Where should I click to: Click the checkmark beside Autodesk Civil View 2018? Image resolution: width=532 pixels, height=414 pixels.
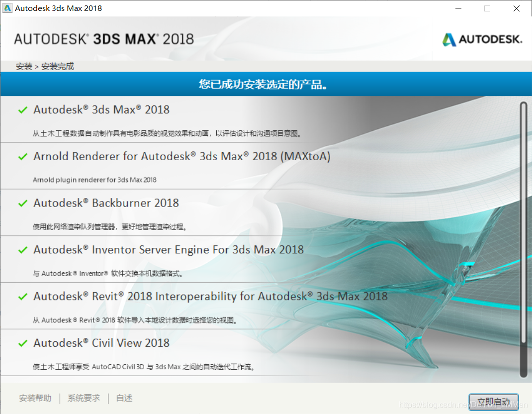23,343
